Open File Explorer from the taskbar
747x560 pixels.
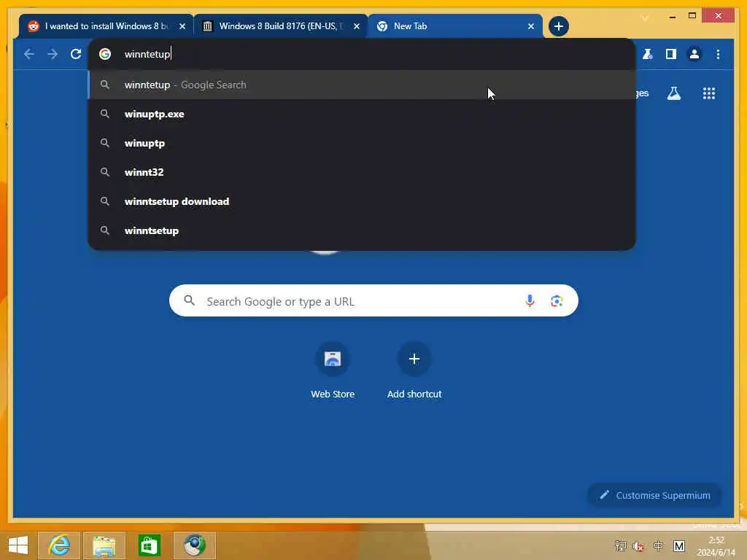click(104, 545)
